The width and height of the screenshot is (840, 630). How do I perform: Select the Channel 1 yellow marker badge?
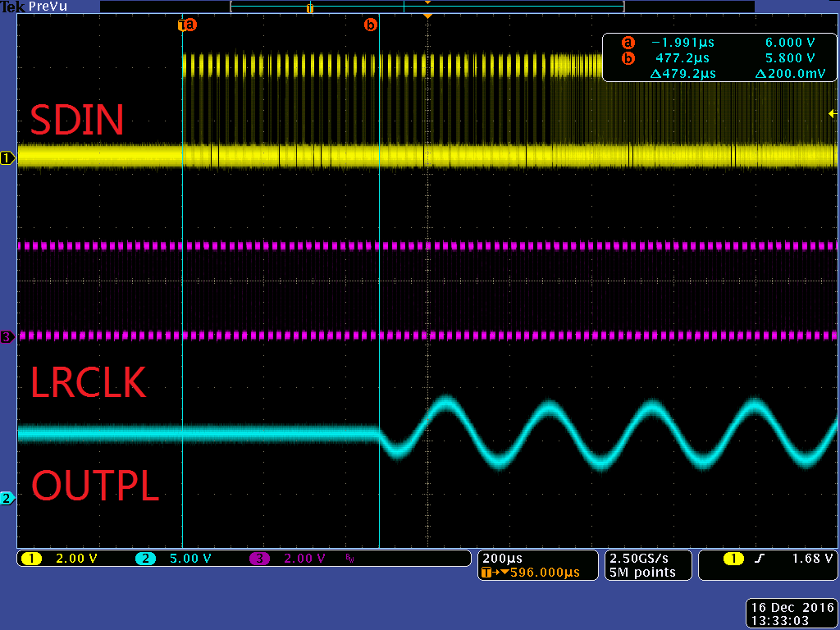(8, 158)
